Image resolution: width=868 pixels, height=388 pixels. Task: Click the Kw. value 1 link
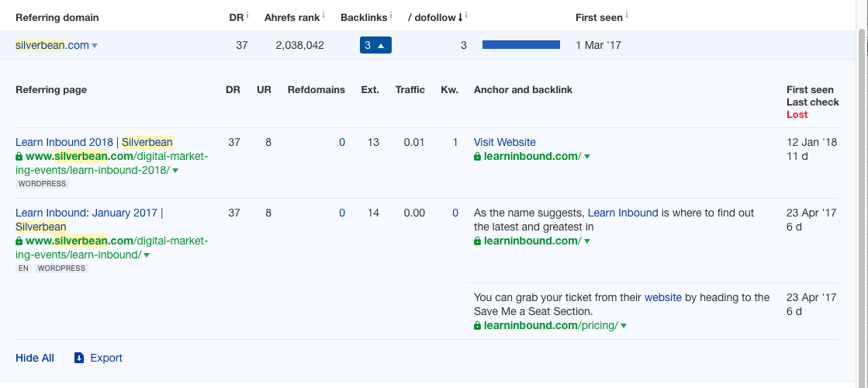click(x=455, y=142)
